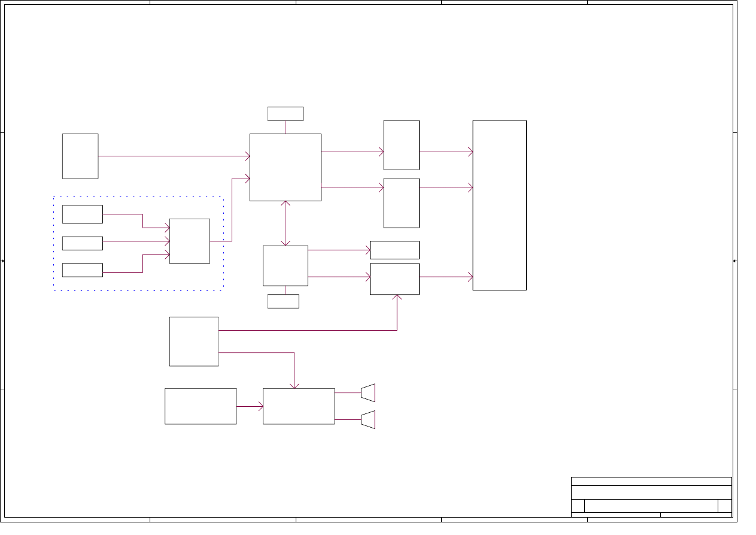
Task: Click the small box attached below middle block
Action: 283,301
